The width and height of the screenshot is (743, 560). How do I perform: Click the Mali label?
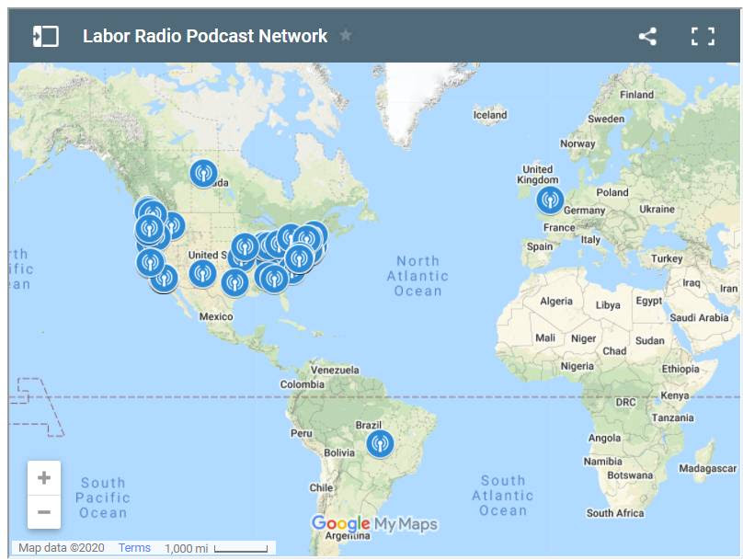(x=545, y=337)
